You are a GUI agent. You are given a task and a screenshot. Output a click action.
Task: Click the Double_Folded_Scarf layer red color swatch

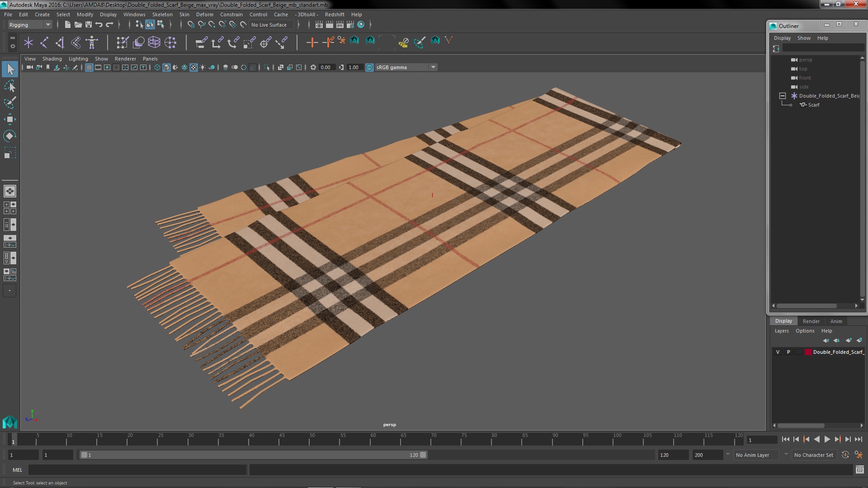[x=808, y=352]
